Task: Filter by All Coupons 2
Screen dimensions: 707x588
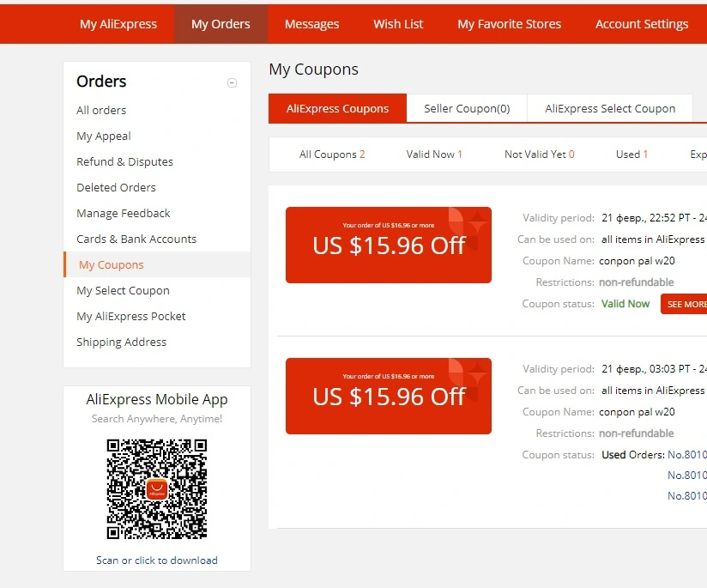Action: [332, 155]
